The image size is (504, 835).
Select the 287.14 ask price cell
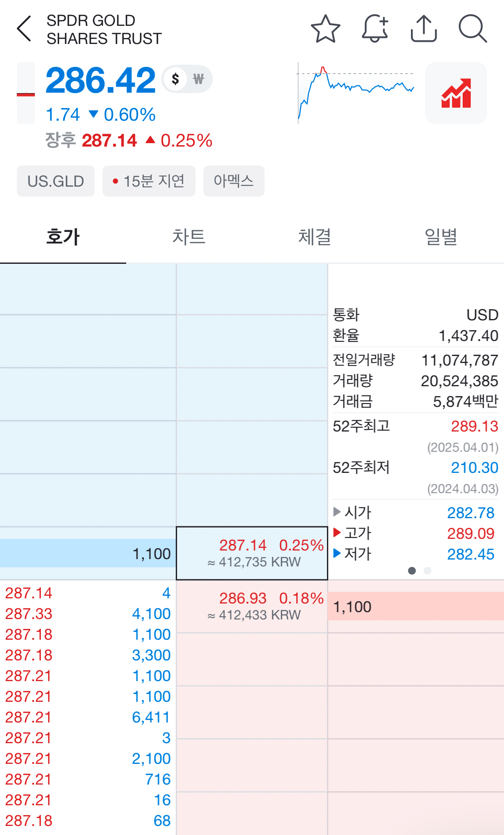point(252,553)
